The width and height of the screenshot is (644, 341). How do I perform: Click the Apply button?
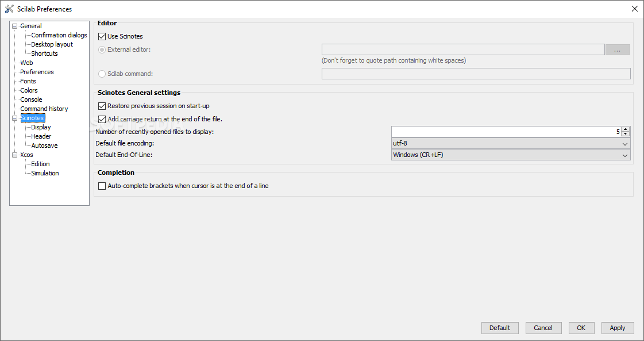click(618, 328)
